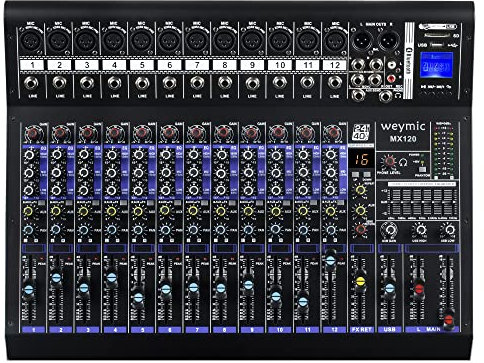
Task: Click the channel 4 LOW EQ knob
Action: coord(111,191)
